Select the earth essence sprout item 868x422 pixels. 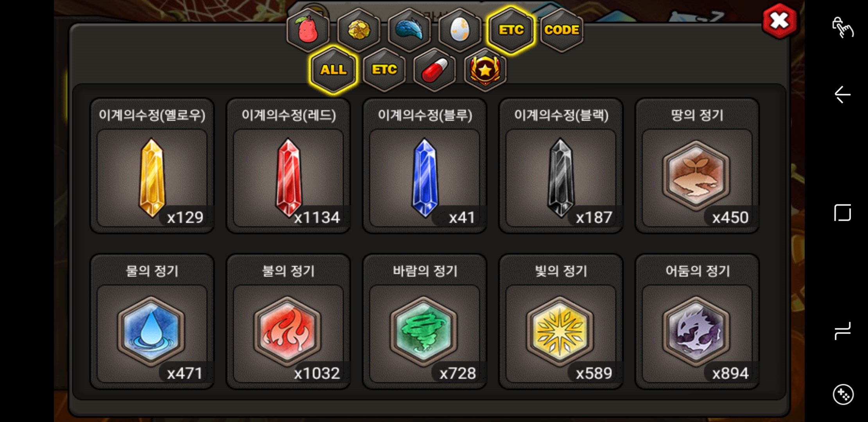coord(697,166)
